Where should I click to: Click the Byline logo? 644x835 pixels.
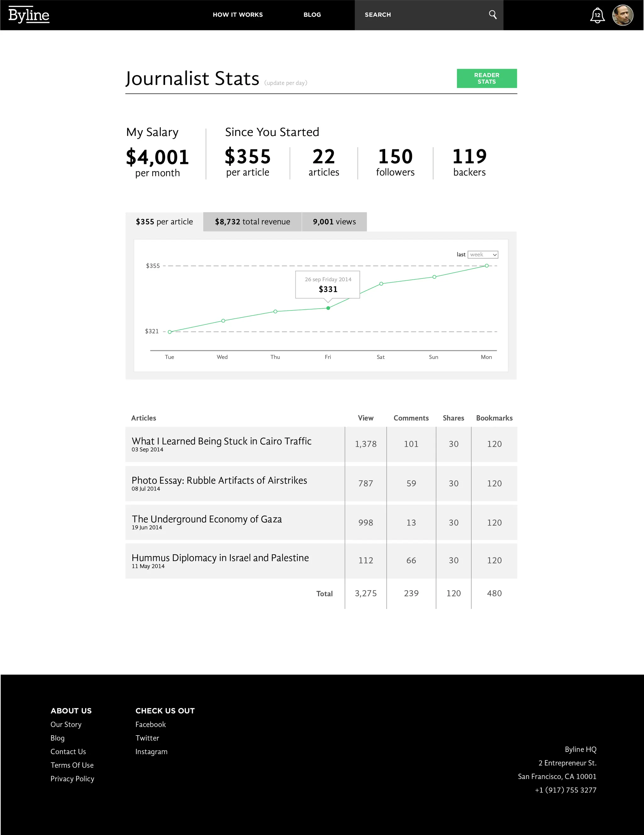click(x=29, y=15)
